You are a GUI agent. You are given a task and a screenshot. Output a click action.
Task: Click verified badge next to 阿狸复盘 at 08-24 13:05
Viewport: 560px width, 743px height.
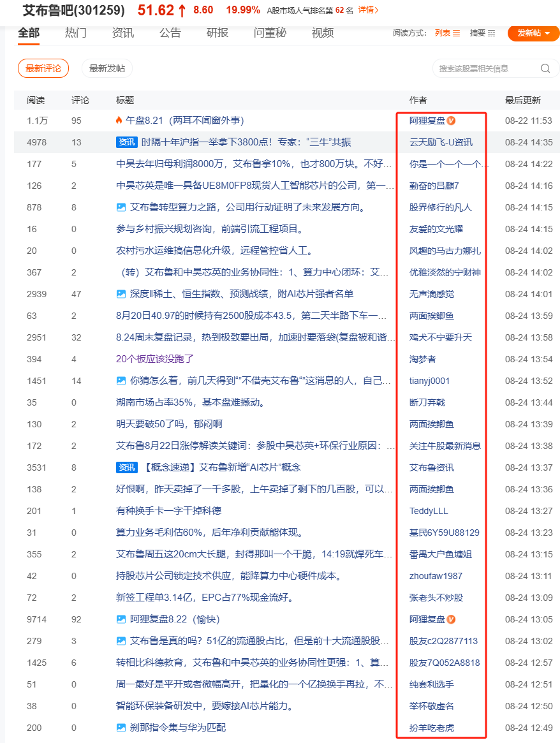pyautogui.click(x=451, y=619)
